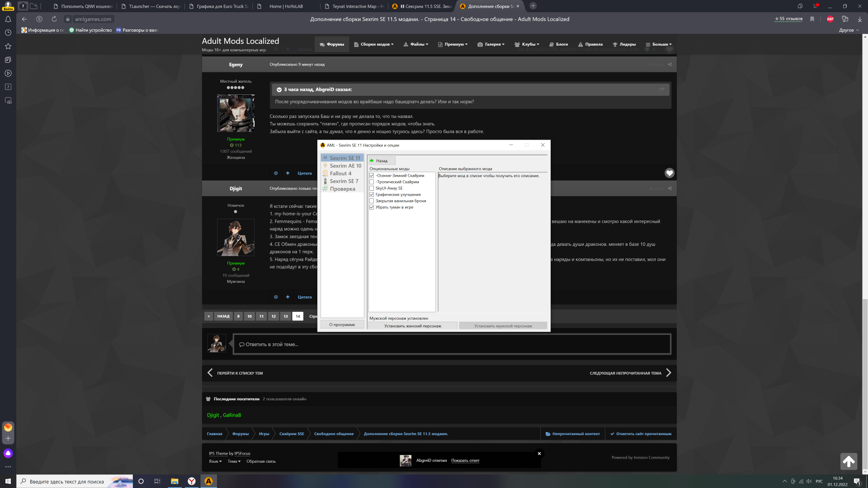Click the browser reload page icon
868x488 pixels.
click(54, 19)
